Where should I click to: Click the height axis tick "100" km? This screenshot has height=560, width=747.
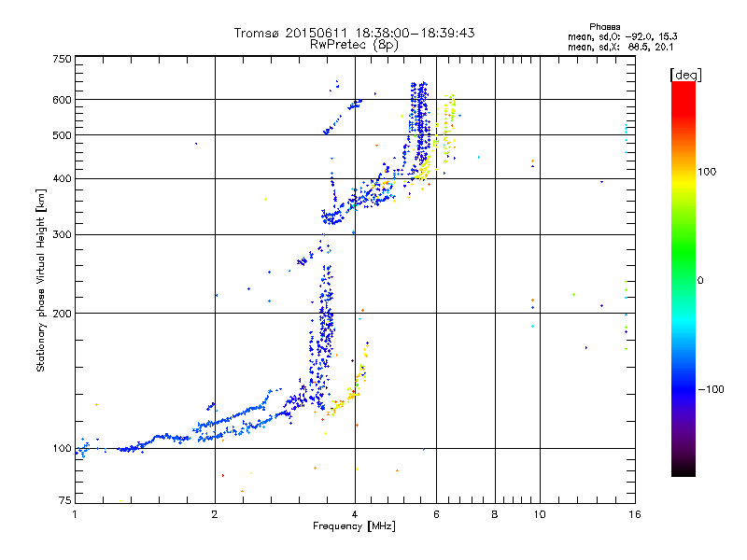coord(62,449)
